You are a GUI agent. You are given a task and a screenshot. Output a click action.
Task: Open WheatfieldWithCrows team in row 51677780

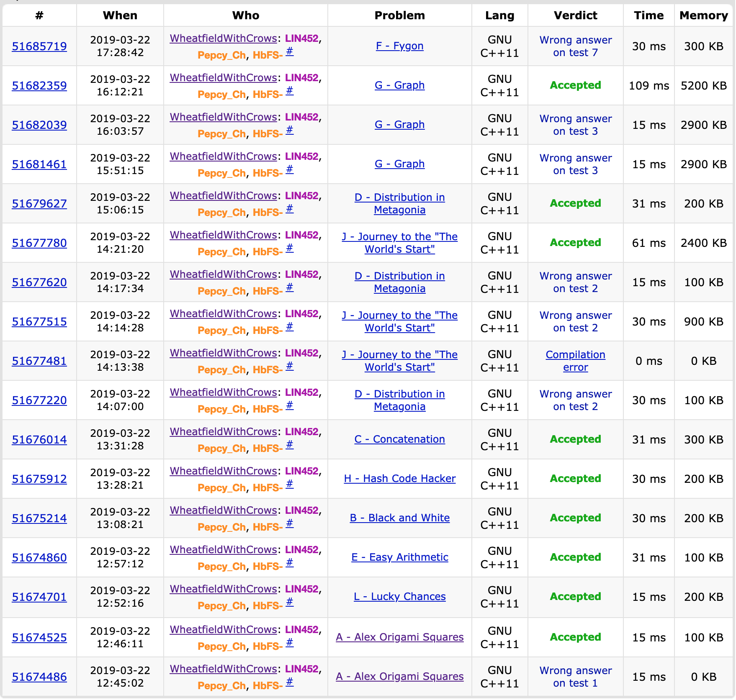tap(223, 235)
